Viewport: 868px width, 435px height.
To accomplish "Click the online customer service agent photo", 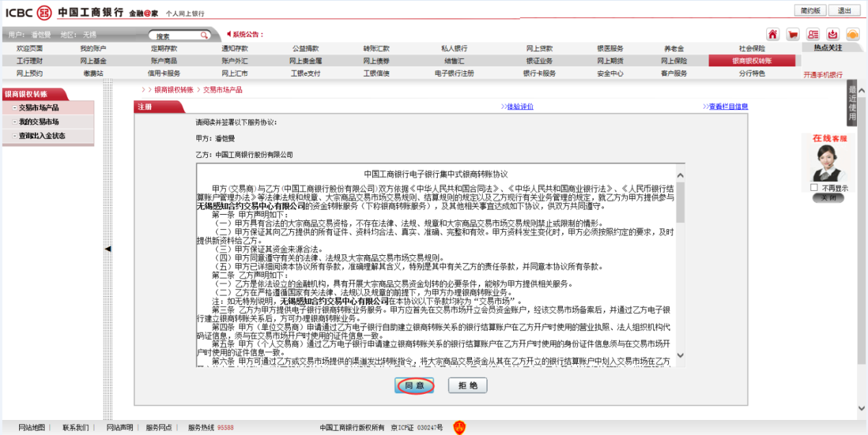I will click(829, 163).
